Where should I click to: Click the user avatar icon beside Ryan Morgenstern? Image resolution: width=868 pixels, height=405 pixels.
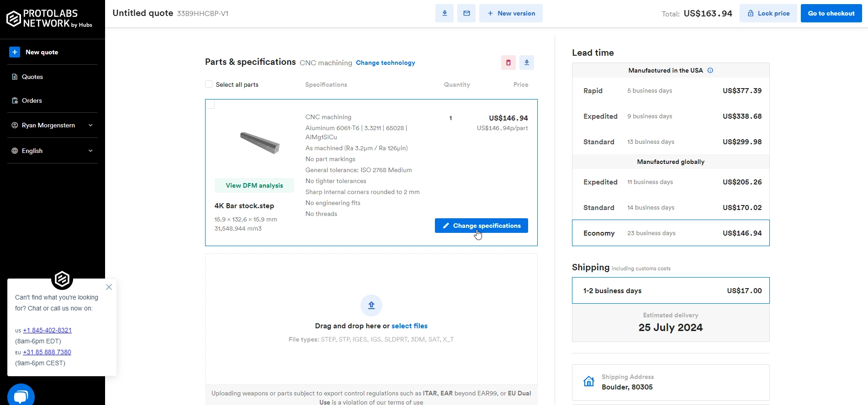point(15,125)
